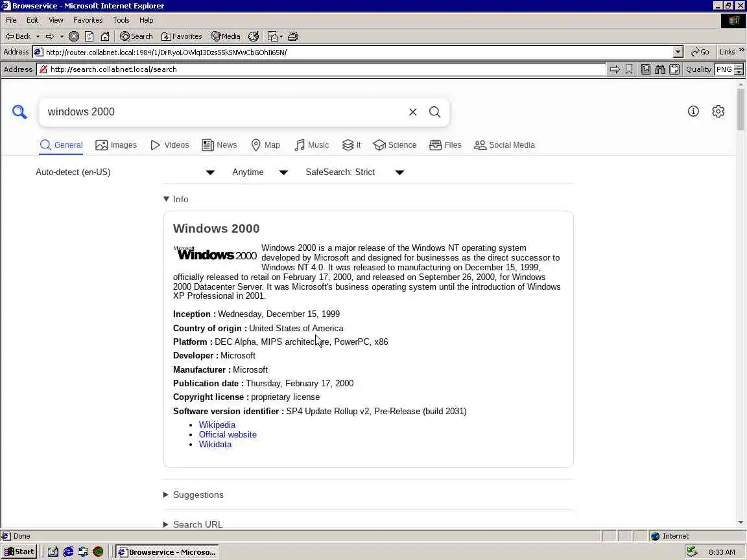Open the Official website link
The image size is (747, 560).
[x=228, y=434]
